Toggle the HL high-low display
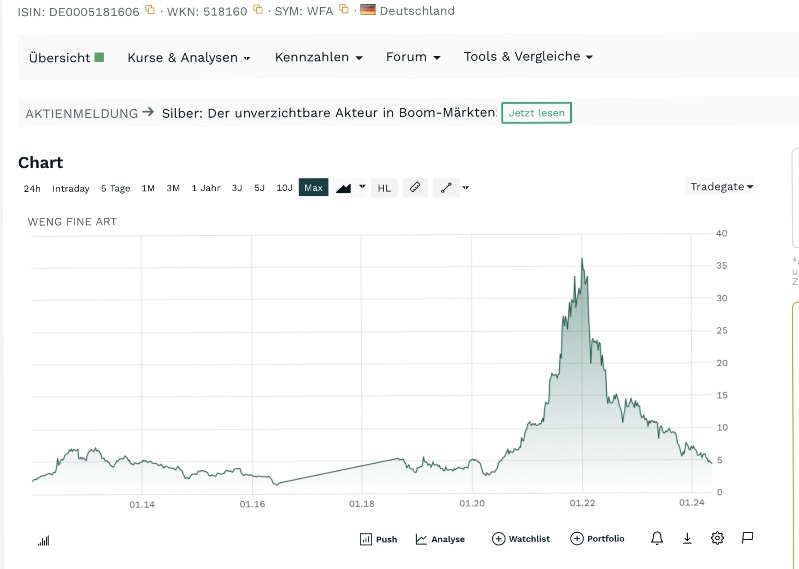799x569 pixels. point(384,187)
